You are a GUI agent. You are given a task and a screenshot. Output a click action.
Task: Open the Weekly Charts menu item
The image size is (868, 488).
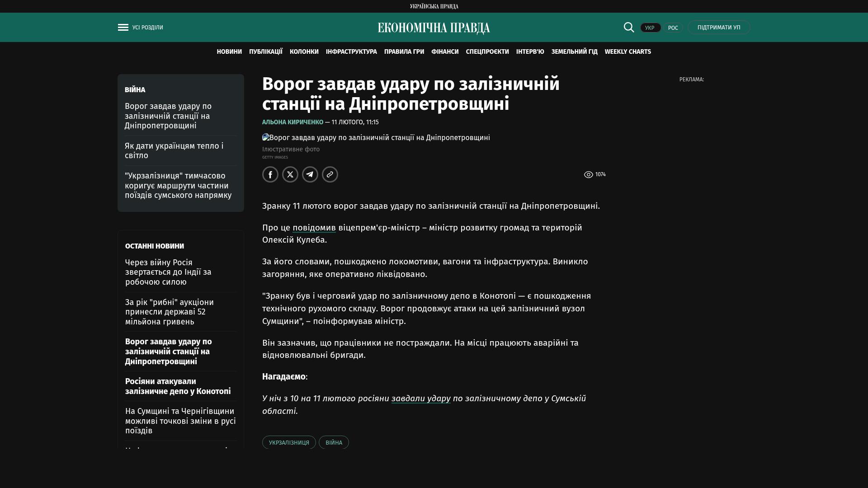point(627,52)
